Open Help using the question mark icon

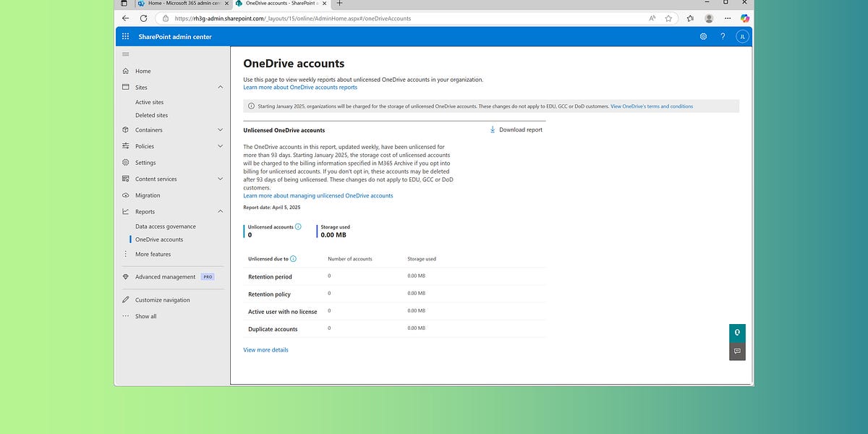click(722, 35)
